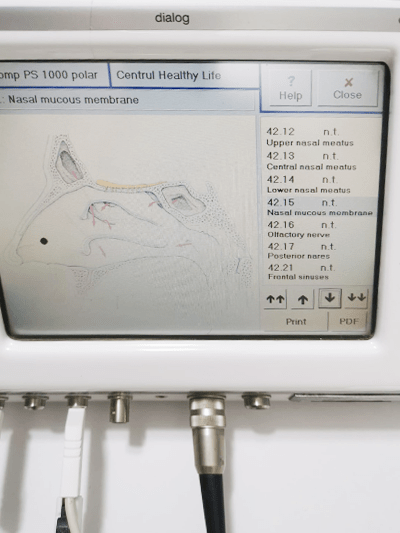Move up one item with single up arrow

coord(302,299)
